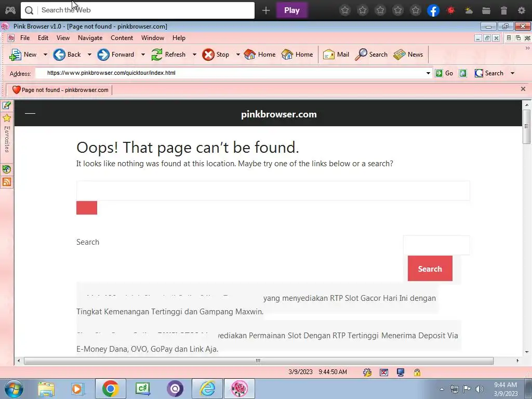Expand the New button dropdown arrow
532x399 pixels.
(45, 55)
